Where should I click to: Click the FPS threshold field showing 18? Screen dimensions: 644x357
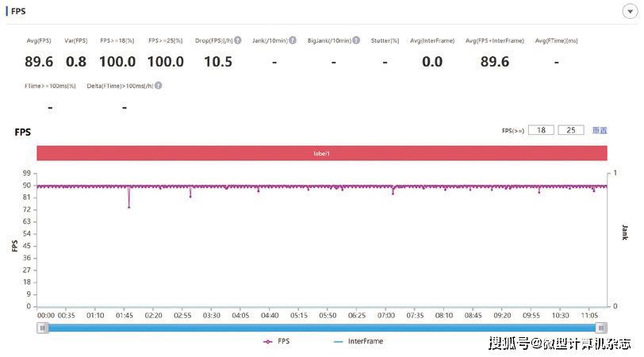point(540,130)
